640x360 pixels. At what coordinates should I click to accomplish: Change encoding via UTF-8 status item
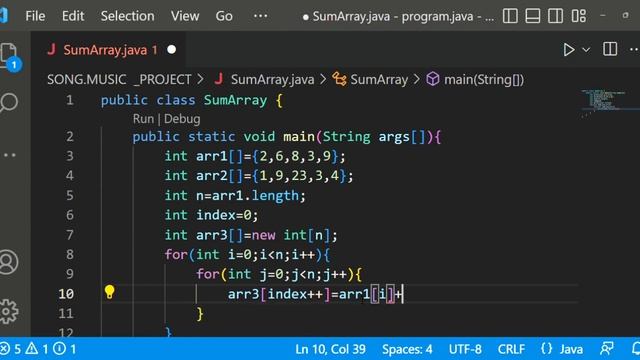[465, 349]
